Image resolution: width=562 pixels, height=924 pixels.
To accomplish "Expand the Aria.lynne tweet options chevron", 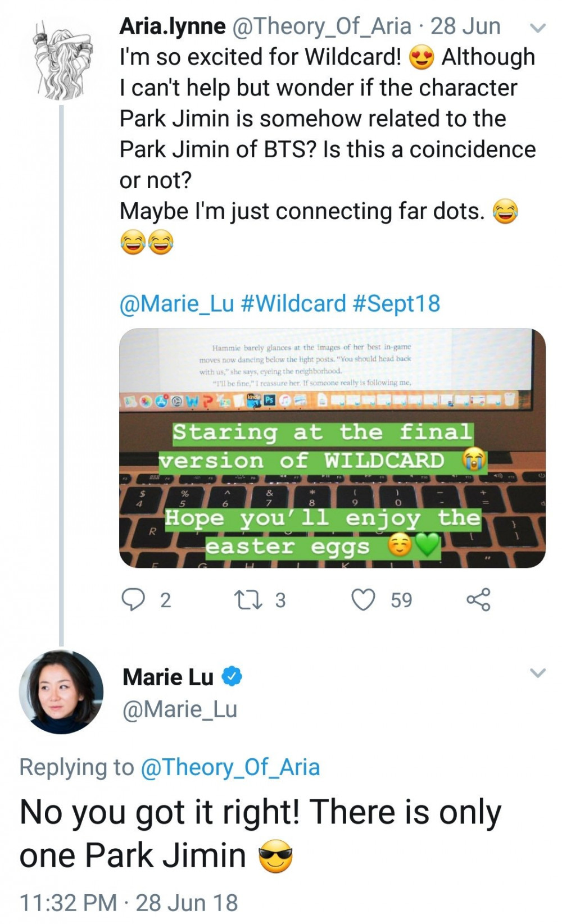I will tap(538, 28).
